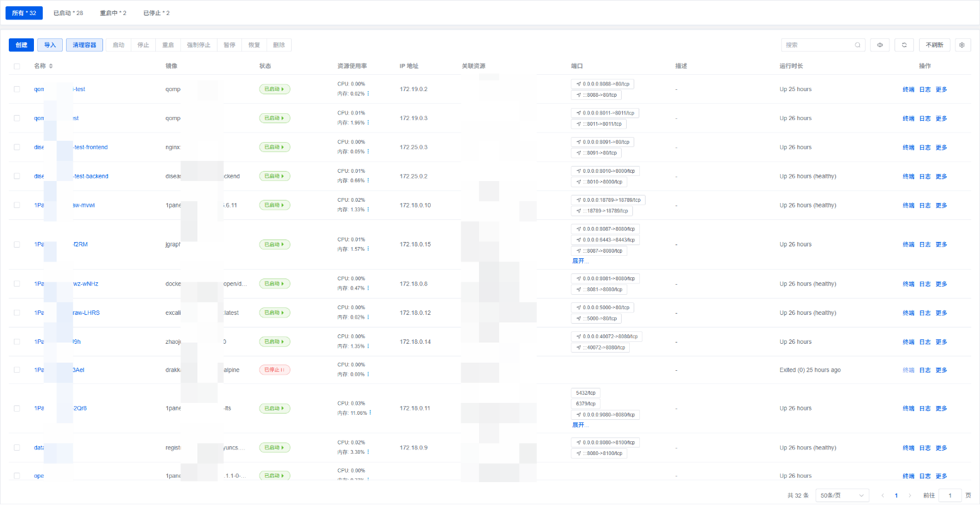Check the row with IP 172.18.0.12

pyautogui.click(x=17, y=312)
